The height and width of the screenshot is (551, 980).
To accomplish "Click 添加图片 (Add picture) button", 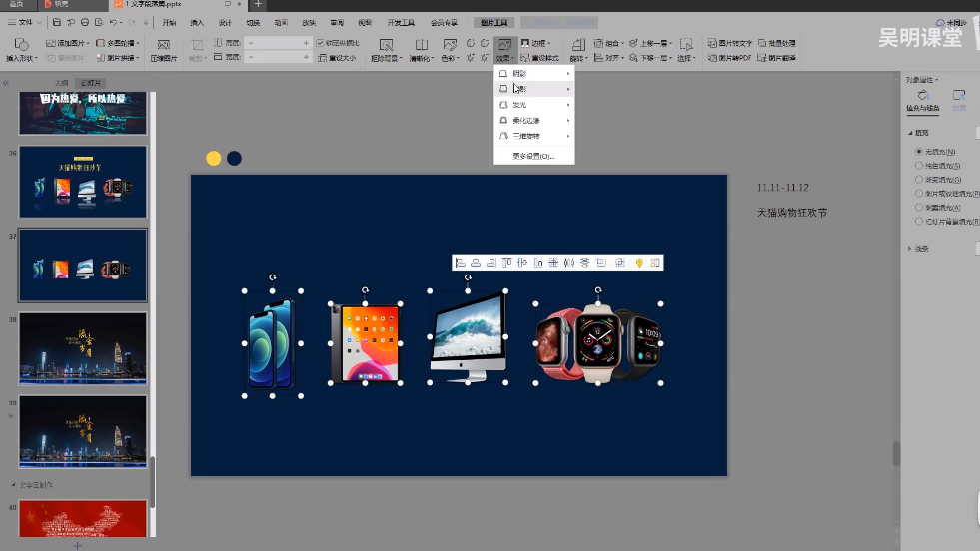I will (68, 43).
